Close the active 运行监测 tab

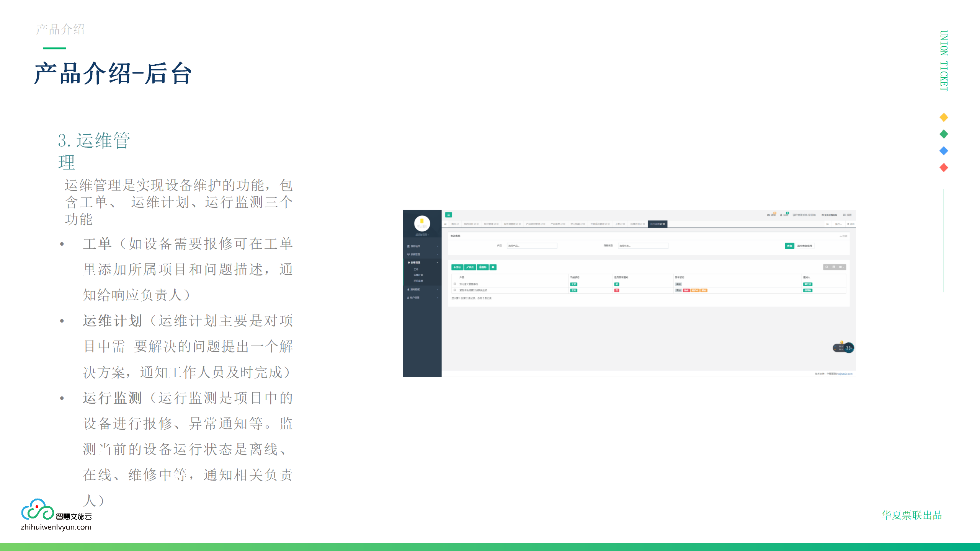[x=664, y=224]
